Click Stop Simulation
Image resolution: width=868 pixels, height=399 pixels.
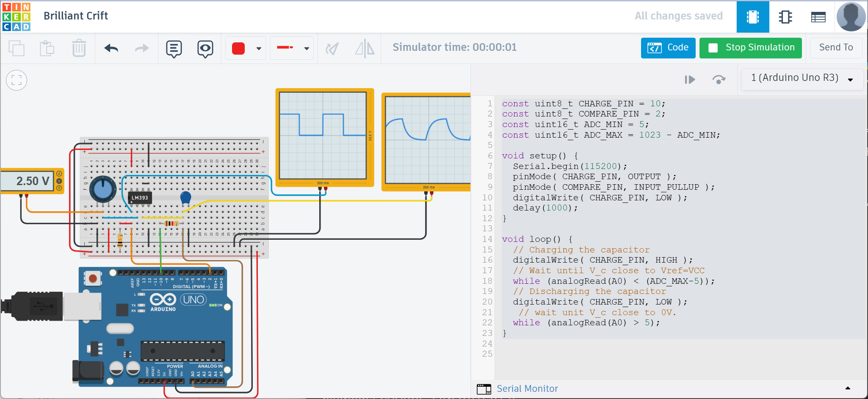750,47
